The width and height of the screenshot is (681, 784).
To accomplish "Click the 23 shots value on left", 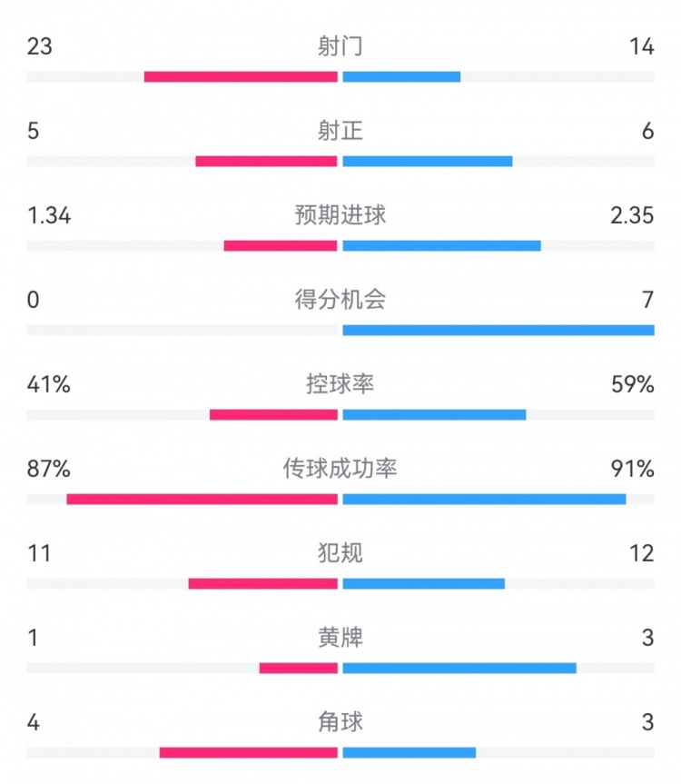I will pos(39,47).
